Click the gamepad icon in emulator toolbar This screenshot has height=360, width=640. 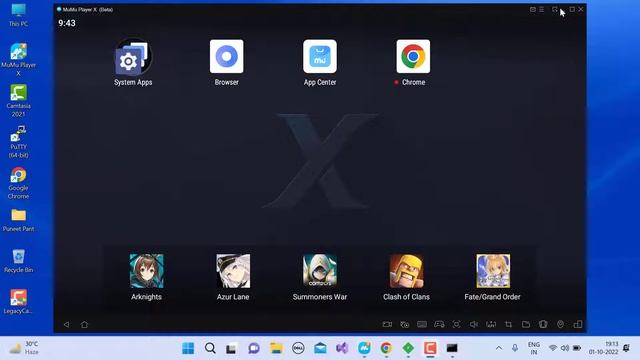tap(439, 324)
